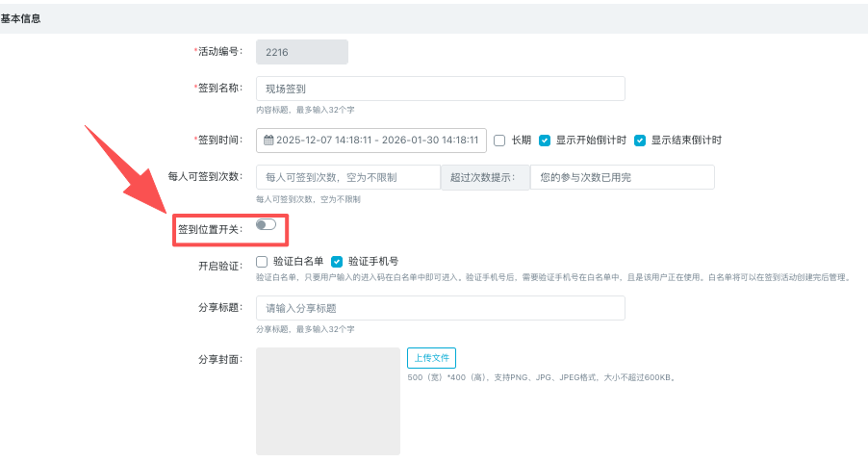The height and width of the screenshot is (462, 868).
Task: Enable the 验证白名单 checkbox
Action: pos(263,262)
